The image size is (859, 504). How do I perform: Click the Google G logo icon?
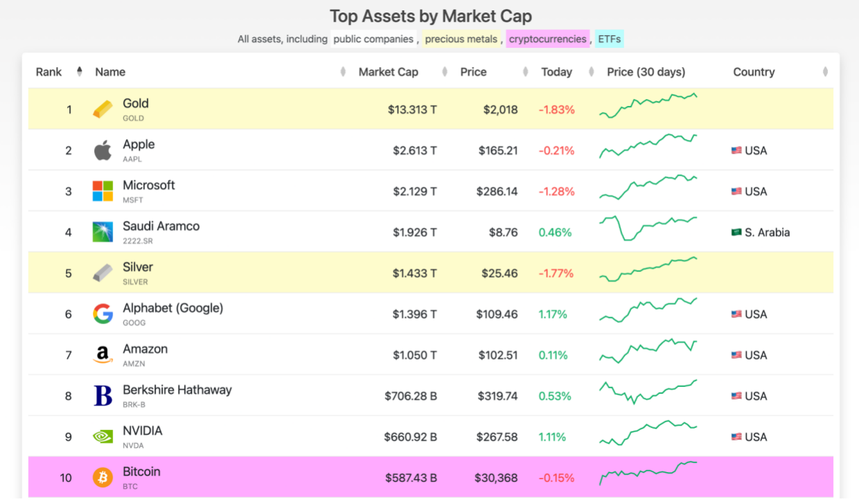103,314
